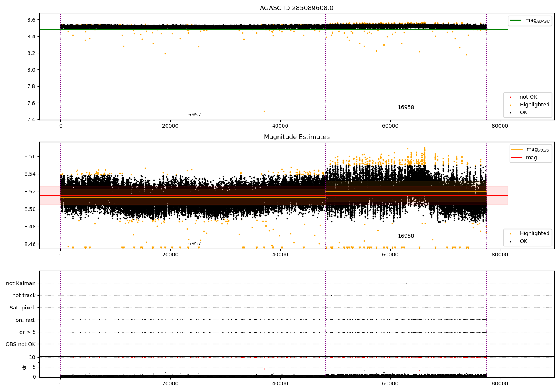Click the green mag AGASC legend line
Screen dimensions: 560x392
516,21
